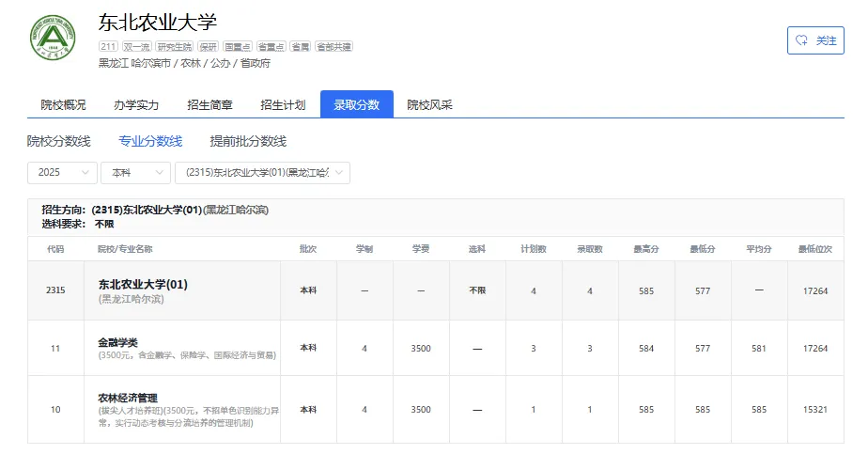Viewport: 868px width, 454px height.
Task: Open the 办学实力 tab
Action: (x=136, y=104)
